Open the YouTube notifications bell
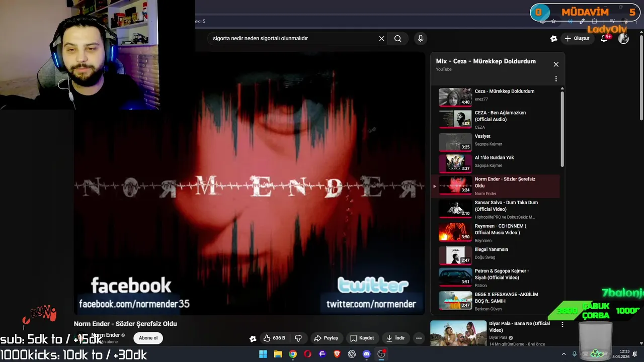Screen dimensions: 644x362 tap(605, 38)
